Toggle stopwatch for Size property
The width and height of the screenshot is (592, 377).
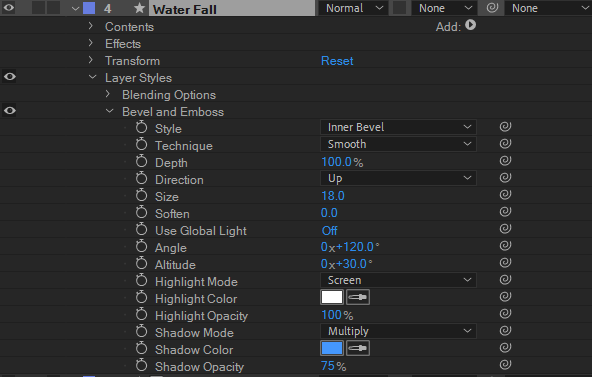coord(142,195)
